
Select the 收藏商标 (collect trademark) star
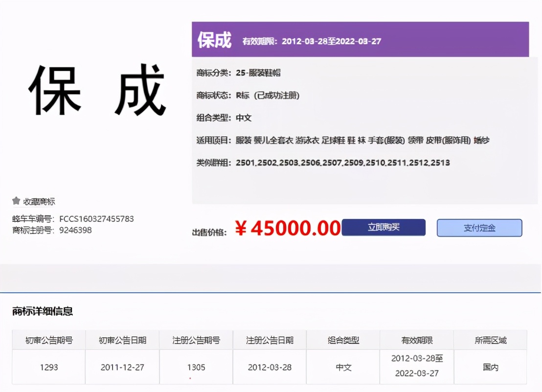pyautogui.click(x=34, y=201)
